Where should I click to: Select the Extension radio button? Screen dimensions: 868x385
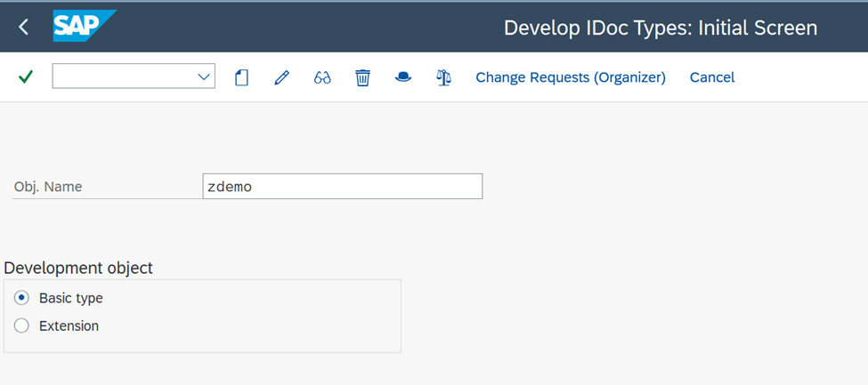(21, 325)
